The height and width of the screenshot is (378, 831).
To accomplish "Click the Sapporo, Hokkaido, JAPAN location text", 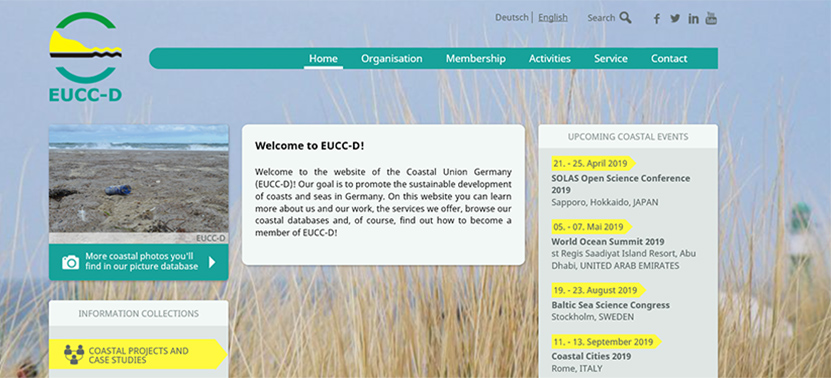I will [605, 203].
